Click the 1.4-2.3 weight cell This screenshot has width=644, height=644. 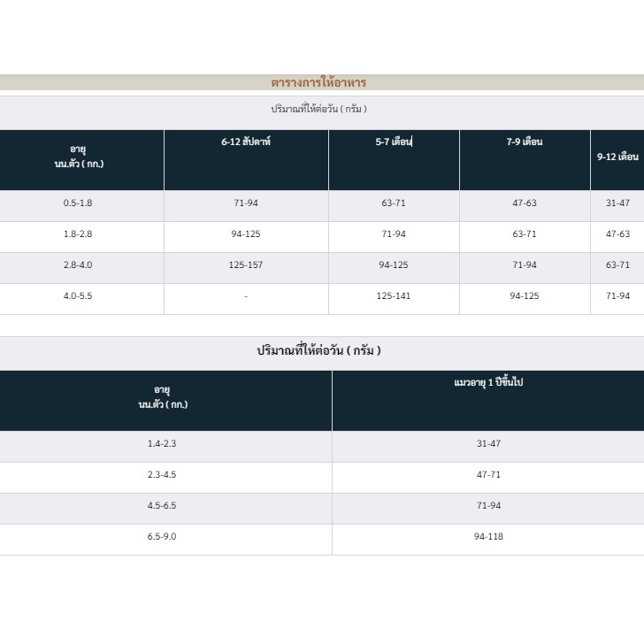[x=162, y=443]
